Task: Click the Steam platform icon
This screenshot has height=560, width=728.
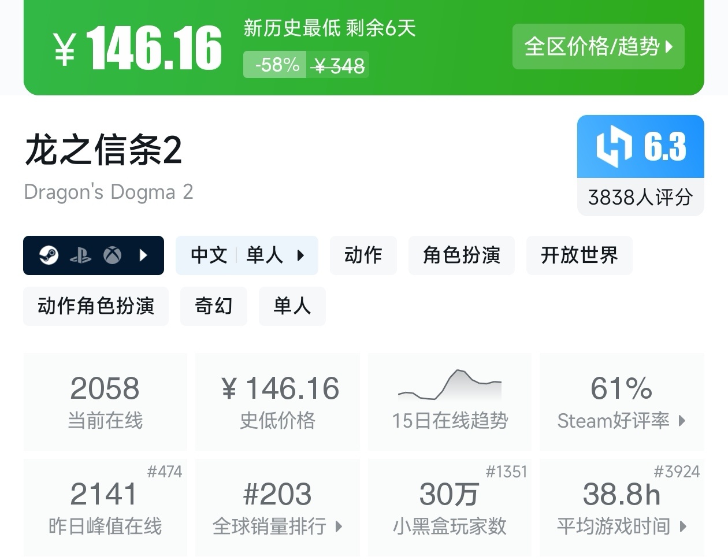Action: (x=49, y=255)
